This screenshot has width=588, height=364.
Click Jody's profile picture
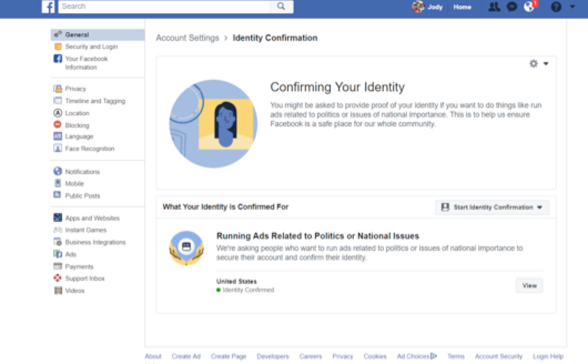tap(418, 7)
